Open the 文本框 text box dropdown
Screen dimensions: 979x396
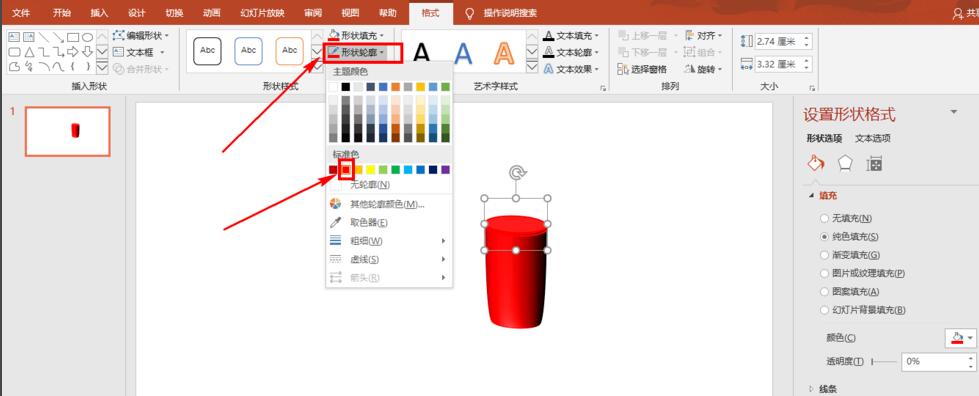(x=139, y=52)
